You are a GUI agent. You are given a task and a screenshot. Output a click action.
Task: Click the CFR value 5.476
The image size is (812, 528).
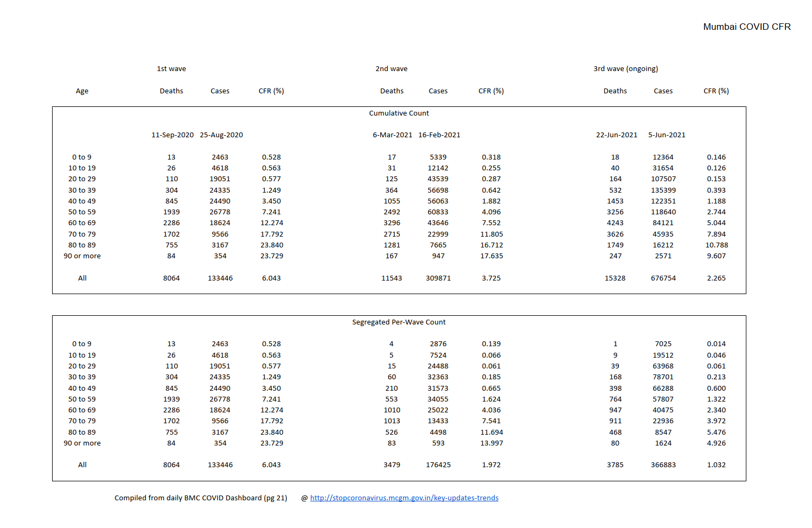[x=717, y=432]
